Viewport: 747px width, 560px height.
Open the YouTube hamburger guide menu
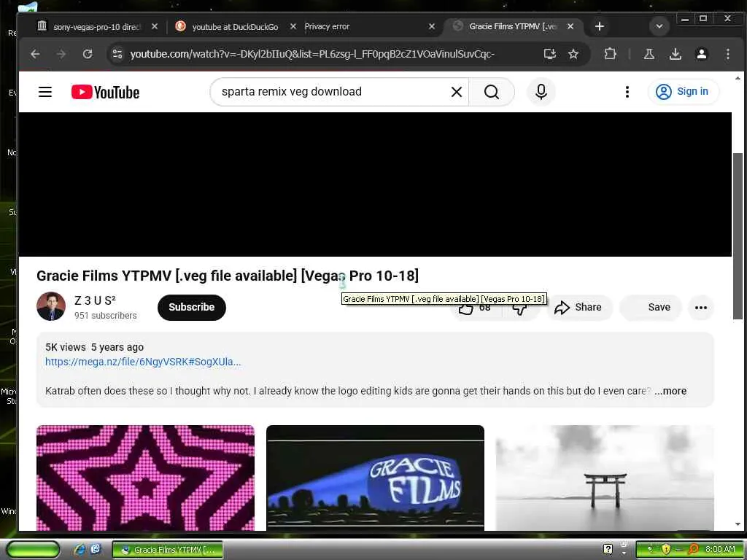tap(45, 92)
